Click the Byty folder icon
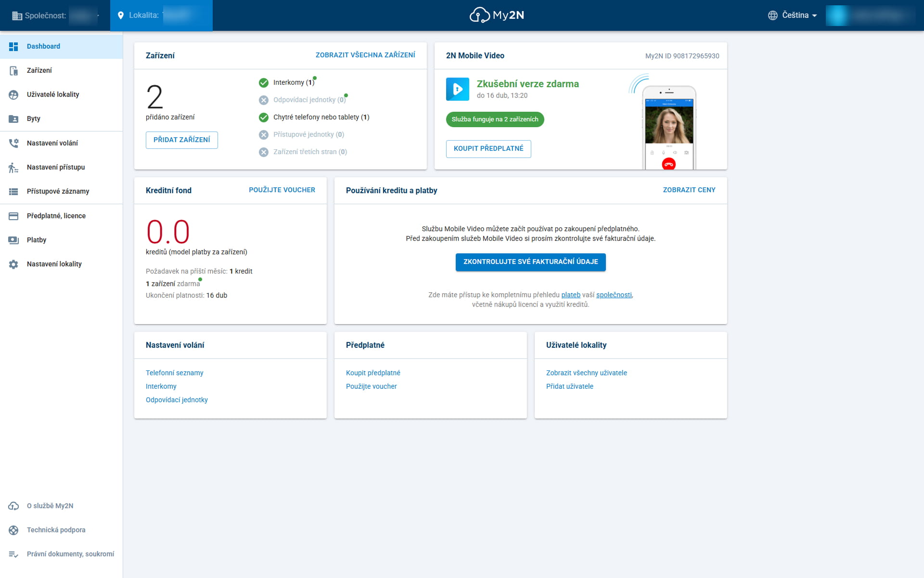924x578 pixels. 13,118
